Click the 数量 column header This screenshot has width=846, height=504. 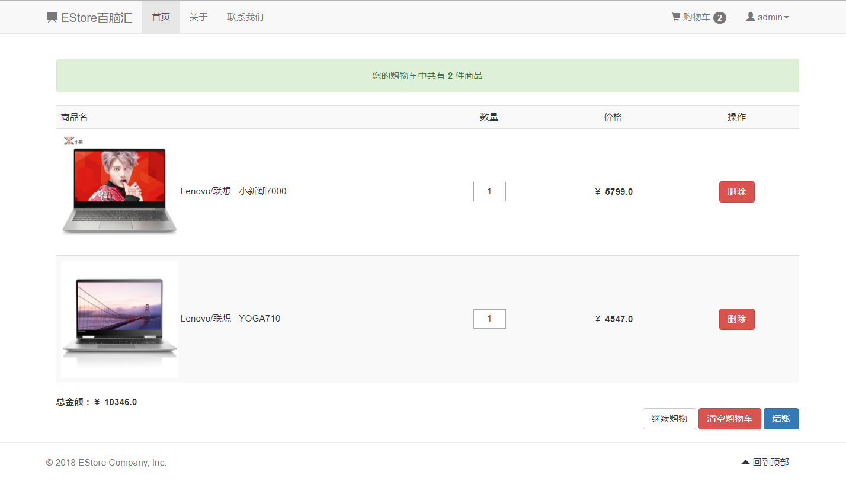click(489, 117)
